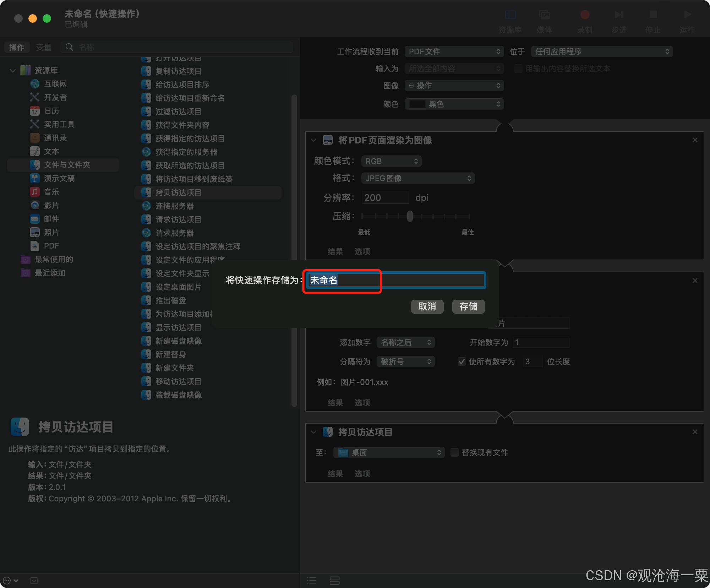Click the Step toolbar icon

pos(619,15)
